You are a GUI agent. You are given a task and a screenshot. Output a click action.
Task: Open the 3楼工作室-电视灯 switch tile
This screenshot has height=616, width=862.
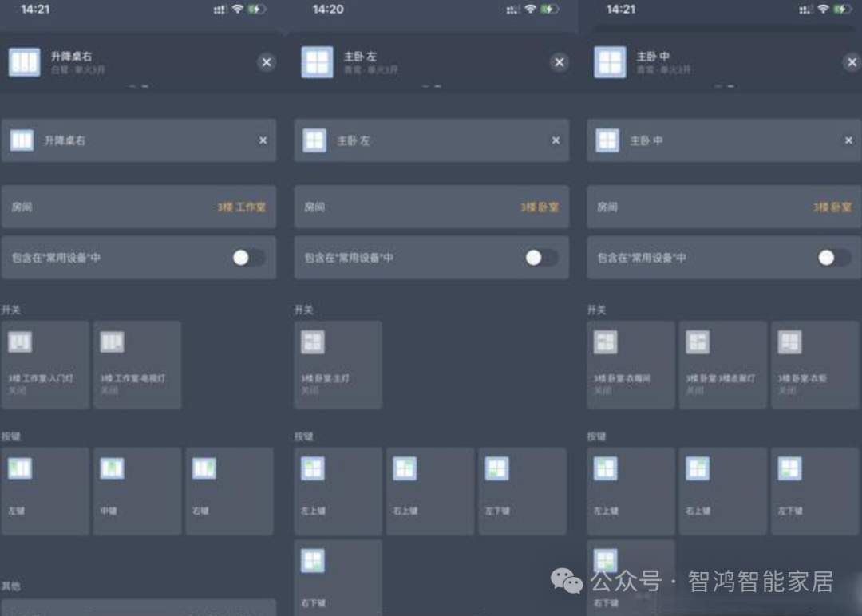[137, 365]
